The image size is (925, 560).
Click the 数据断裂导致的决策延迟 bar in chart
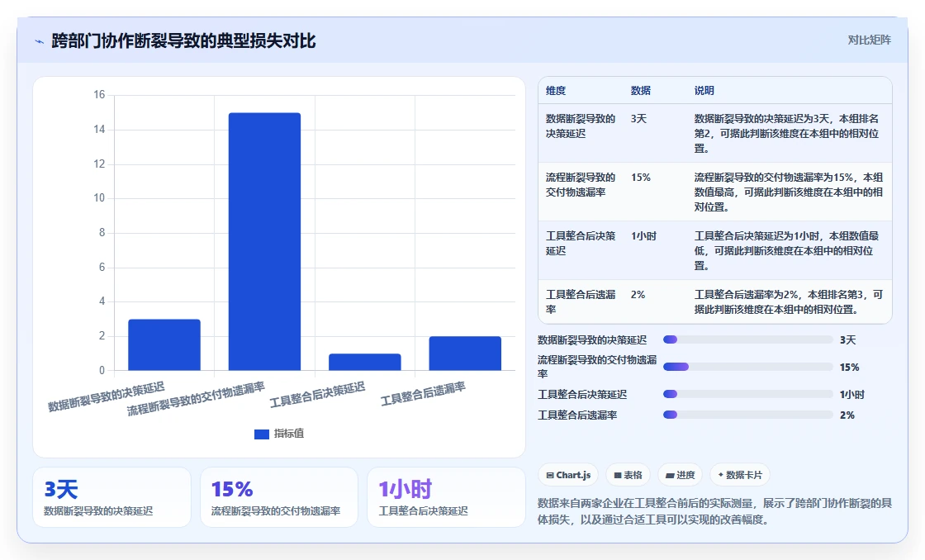(x=164, y=344)
